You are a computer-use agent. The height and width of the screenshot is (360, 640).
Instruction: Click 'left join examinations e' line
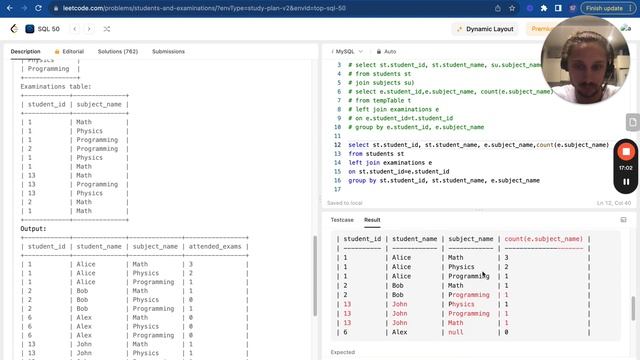[390, 163]
